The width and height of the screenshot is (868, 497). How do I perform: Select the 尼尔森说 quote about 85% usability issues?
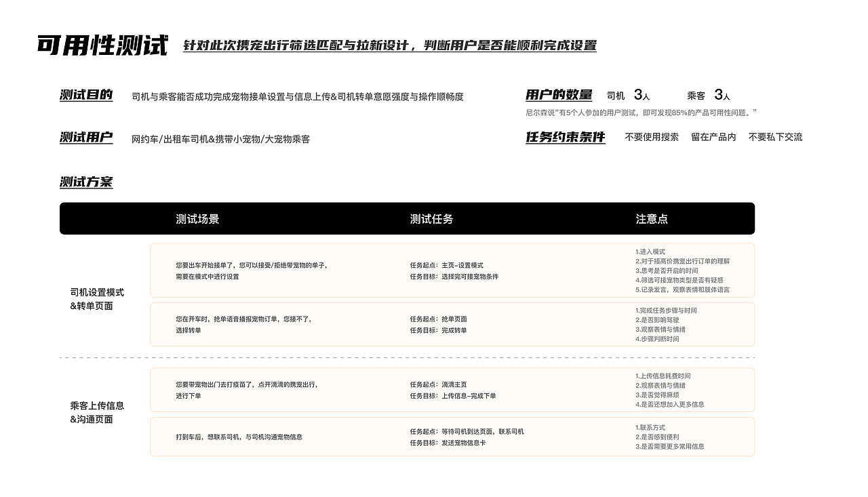[641, 113]
